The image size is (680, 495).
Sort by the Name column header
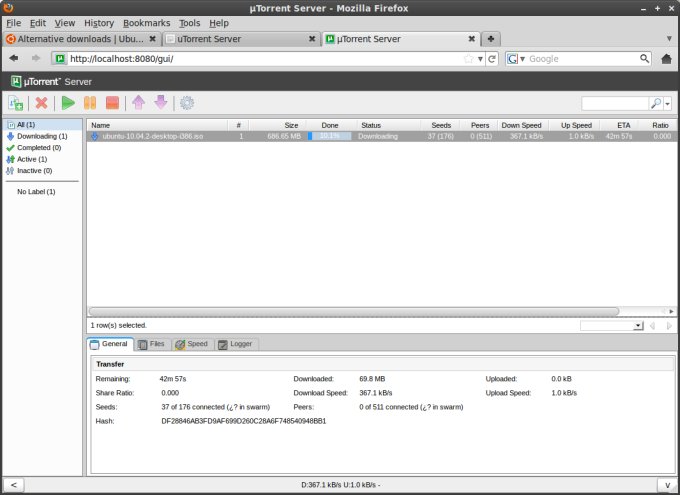tap(157, 125)
